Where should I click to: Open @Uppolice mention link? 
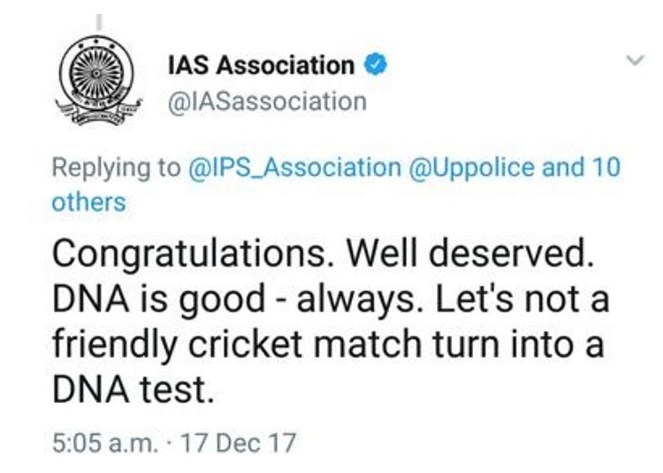tap(471, 167)
